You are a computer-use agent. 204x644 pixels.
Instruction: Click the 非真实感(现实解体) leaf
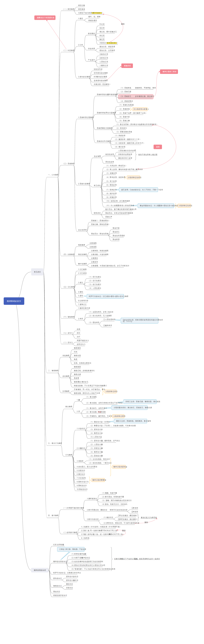pos(102,84)
